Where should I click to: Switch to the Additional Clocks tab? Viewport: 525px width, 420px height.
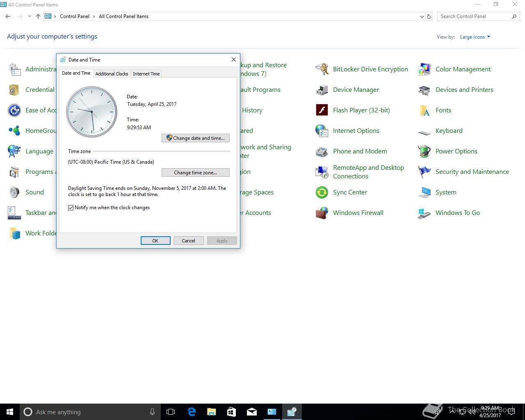[x=112, y=74]
